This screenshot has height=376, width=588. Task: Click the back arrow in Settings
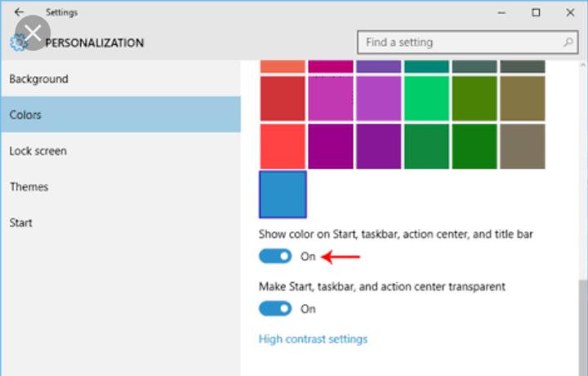click(20, 12)
